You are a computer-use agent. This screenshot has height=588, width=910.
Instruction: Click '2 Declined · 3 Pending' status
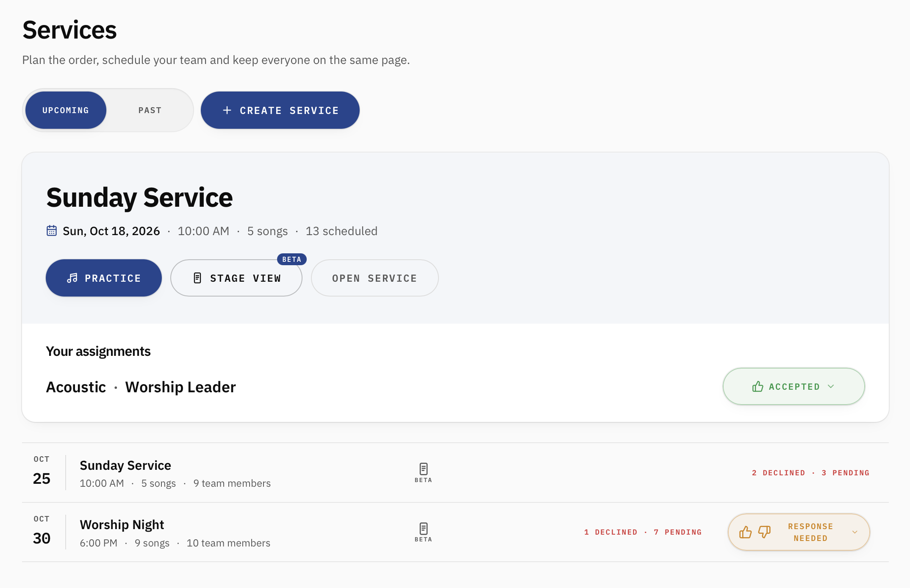click(x=810, y=473)
